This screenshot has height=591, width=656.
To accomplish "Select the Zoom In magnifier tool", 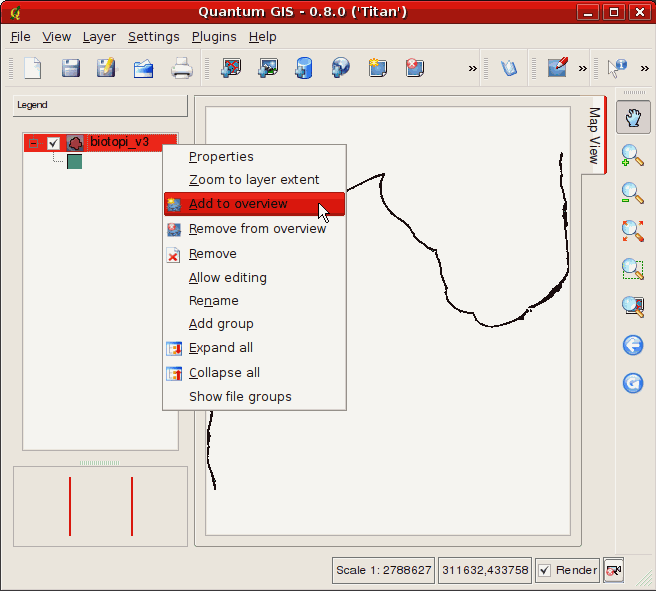I will (633, 156).
